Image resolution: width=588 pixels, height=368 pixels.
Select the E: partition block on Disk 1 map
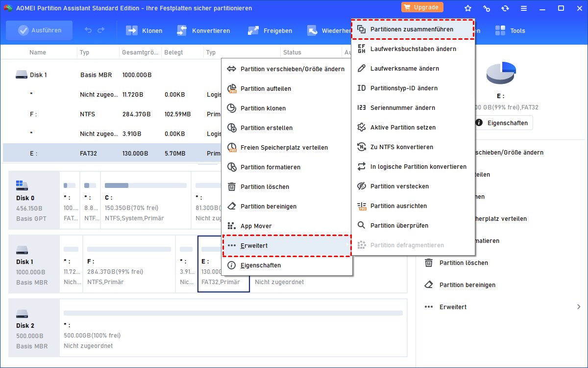click(223, 264)
